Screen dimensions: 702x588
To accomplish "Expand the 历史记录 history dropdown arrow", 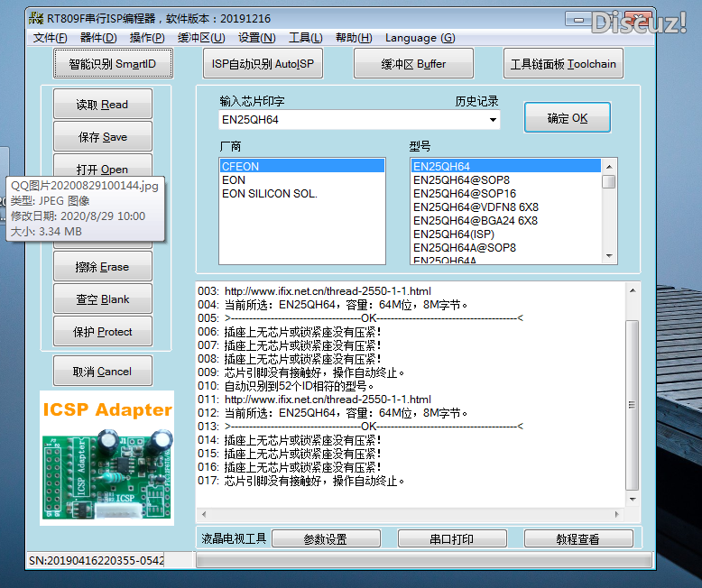I will point(493,119).
